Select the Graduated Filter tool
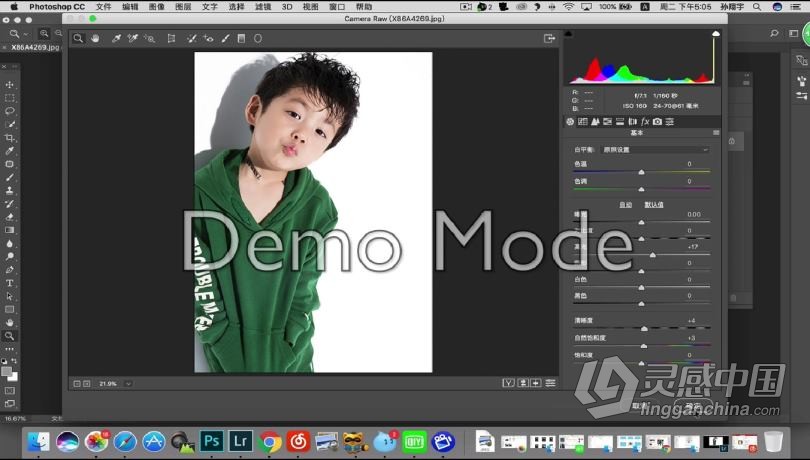 pyautogui.click(x=241, y=38)
